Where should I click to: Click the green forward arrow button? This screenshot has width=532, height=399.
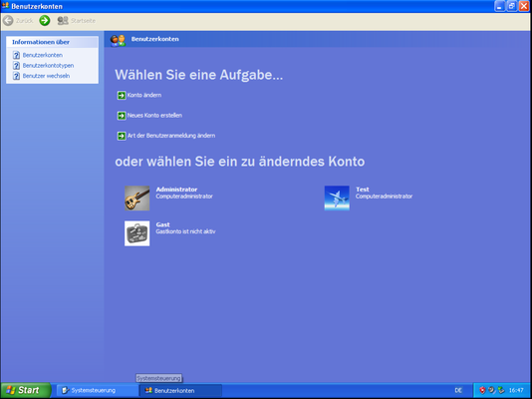pyautogui.click(x=45, y=21)
